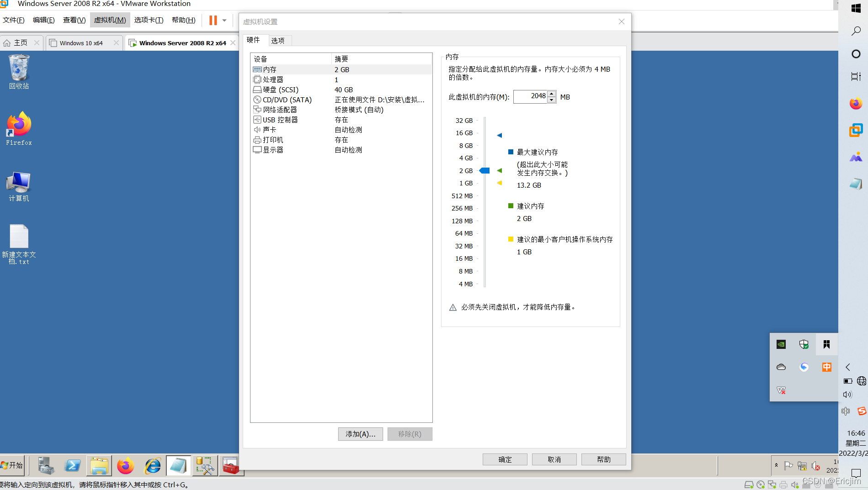Select the 处理器 device row

(x=341, y=79)
